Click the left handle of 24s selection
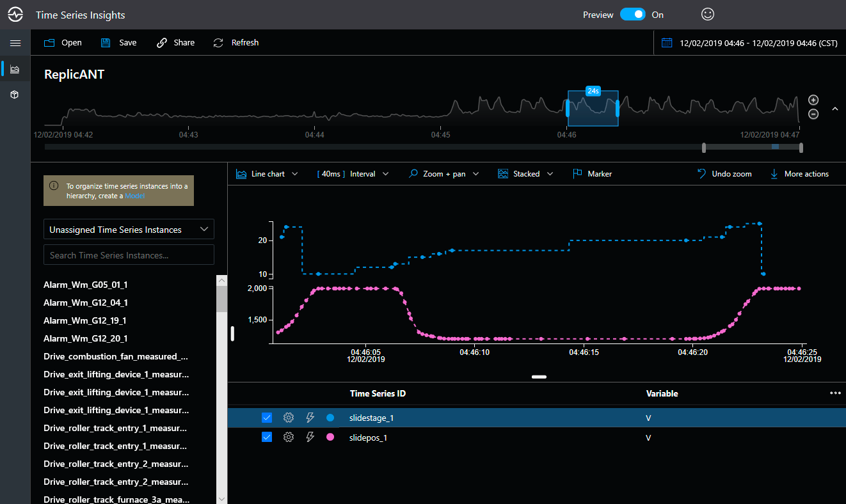The width and height of the screenshot is (846, 504). pos(568,108)
